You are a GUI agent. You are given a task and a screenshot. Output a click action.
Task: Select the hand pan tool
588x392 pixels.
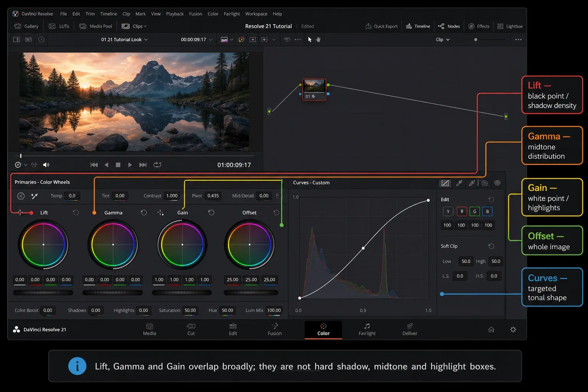[x=318, y=39]
